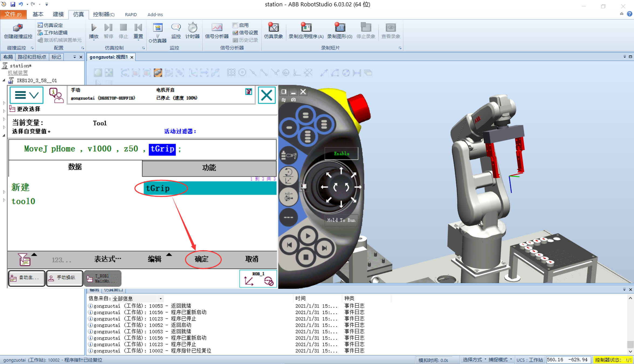The height and width of the screenshot is (364, 634).
Task: Open the 信息来自 message source dropdown
Action: tap(161, 298)
